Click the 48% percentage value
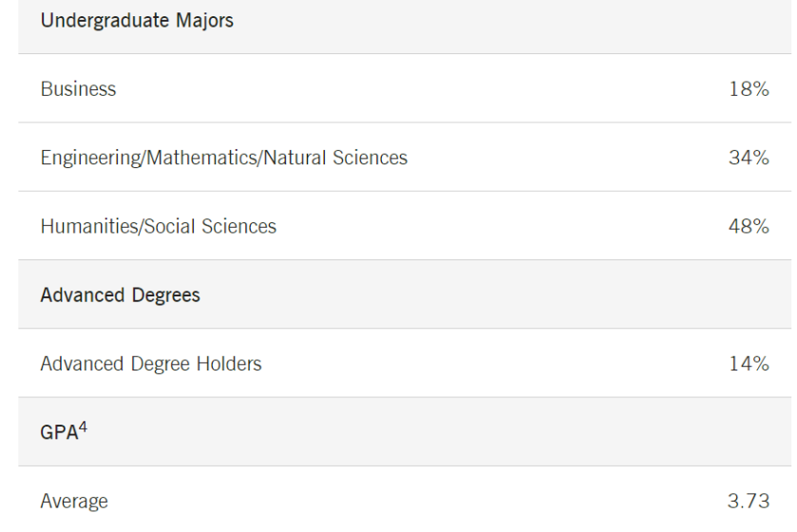Viewport: 797px width, 532px height. [749, 226]
